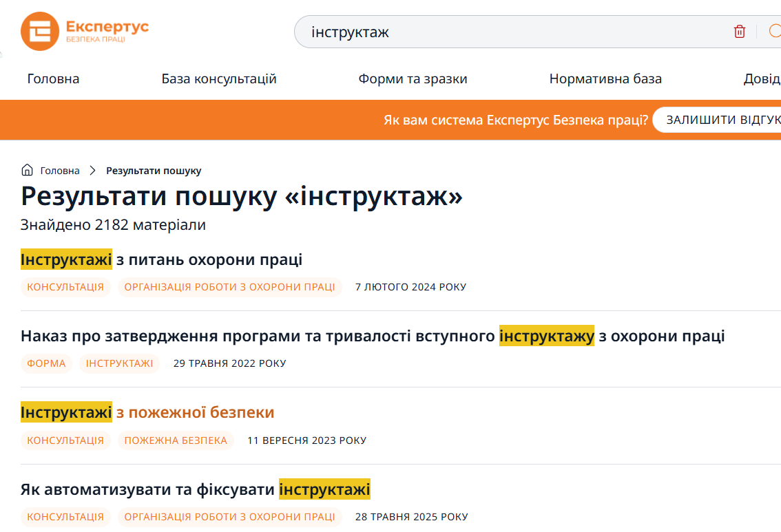Go to Форми та зразки

coord(413,79)
